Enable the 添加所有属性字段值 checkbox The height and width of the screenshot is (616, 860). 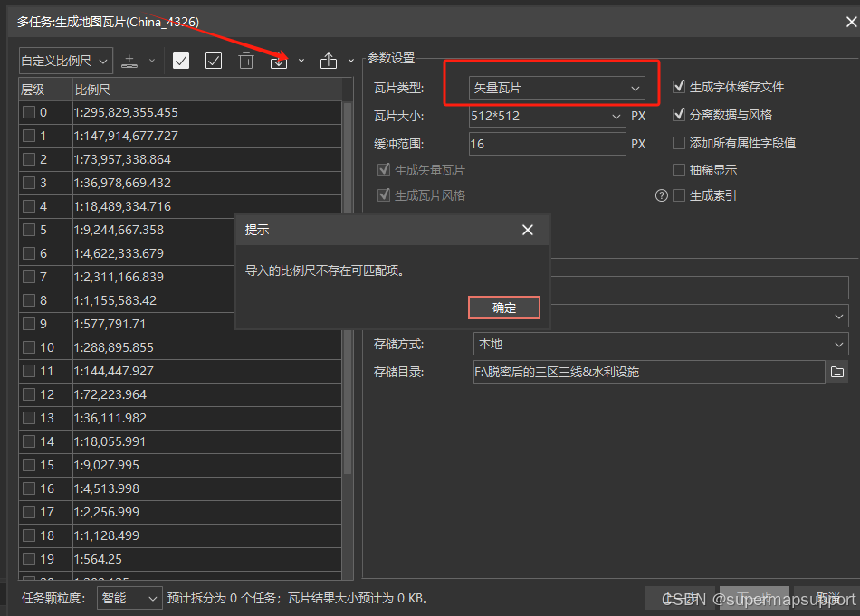click(x=678, y=143)
